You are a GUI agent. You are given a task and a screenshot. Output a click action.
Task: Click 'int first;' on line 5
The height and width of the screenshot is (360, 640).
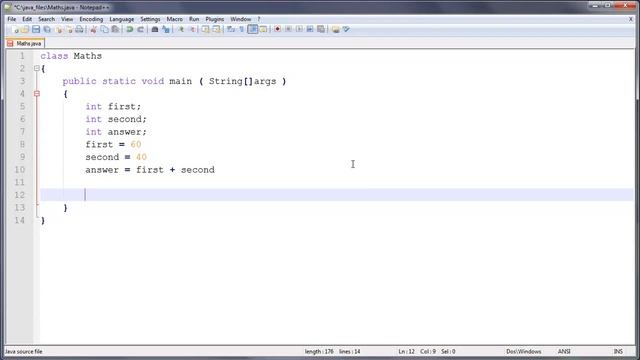(x=113, y=107)
